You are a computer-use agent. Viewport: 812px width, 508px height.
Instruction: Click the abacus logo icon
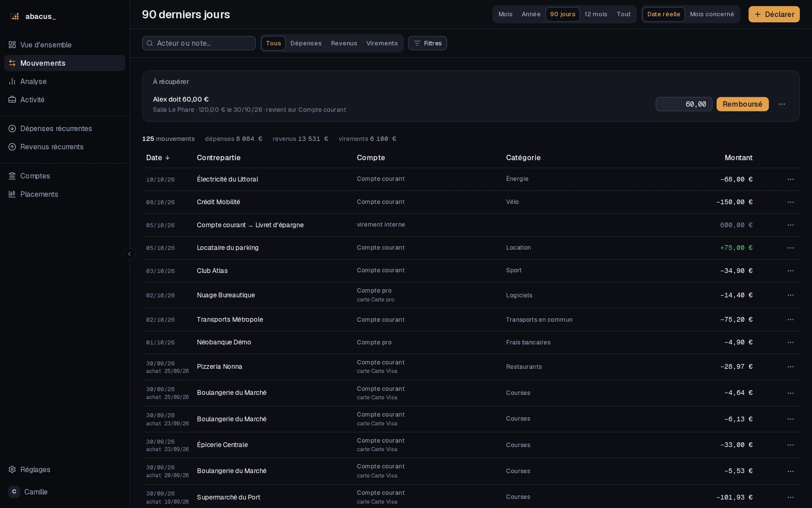click(14, 16)
